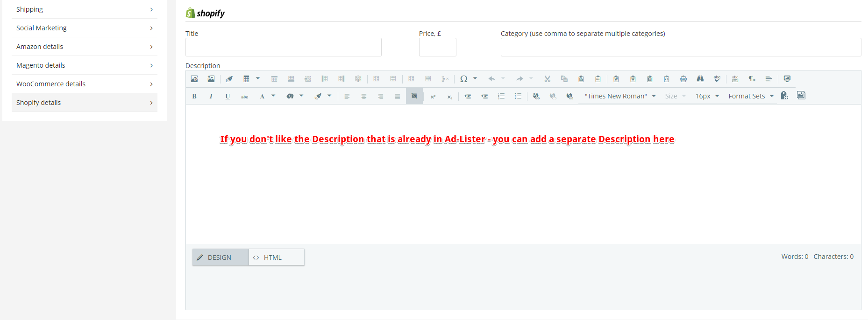868x320 pixels.
Task: Click the insert image icon with plus sign
Action: tap(211, 79)
